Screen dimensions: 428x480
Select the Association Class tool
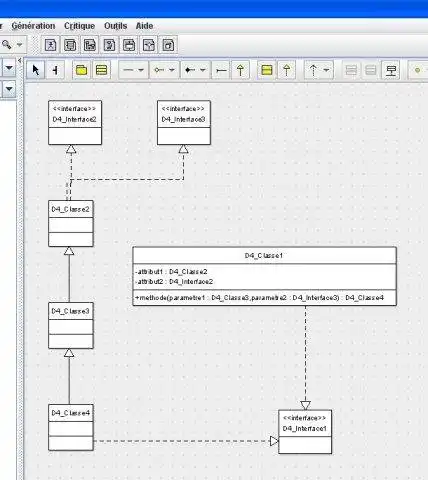(x=391, y=70)
